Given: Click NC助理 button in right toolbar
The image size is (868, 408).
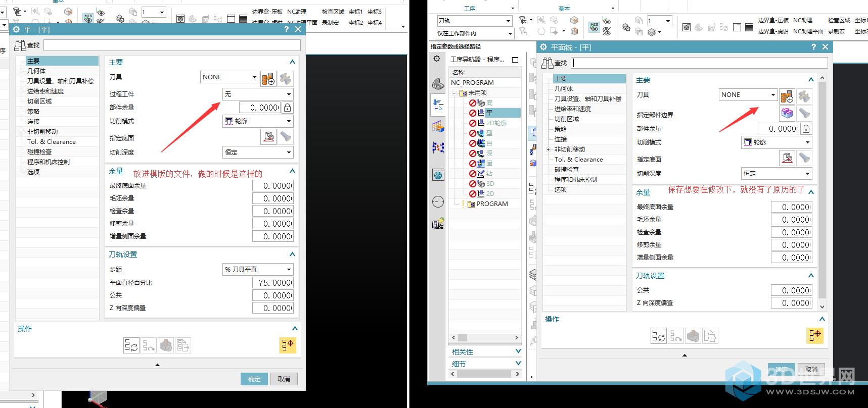Looking at the screenshot, I should point(803,20).
